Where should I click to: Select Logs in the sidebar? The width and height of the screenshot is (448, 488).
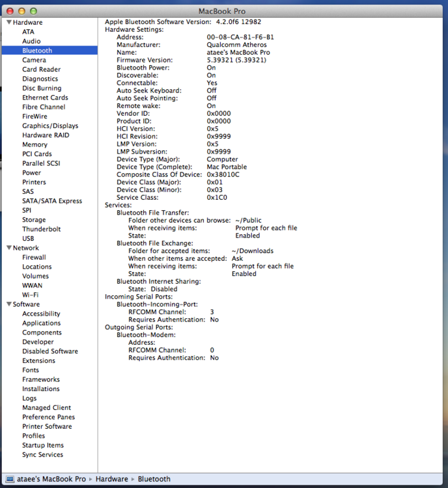[29, 398]
